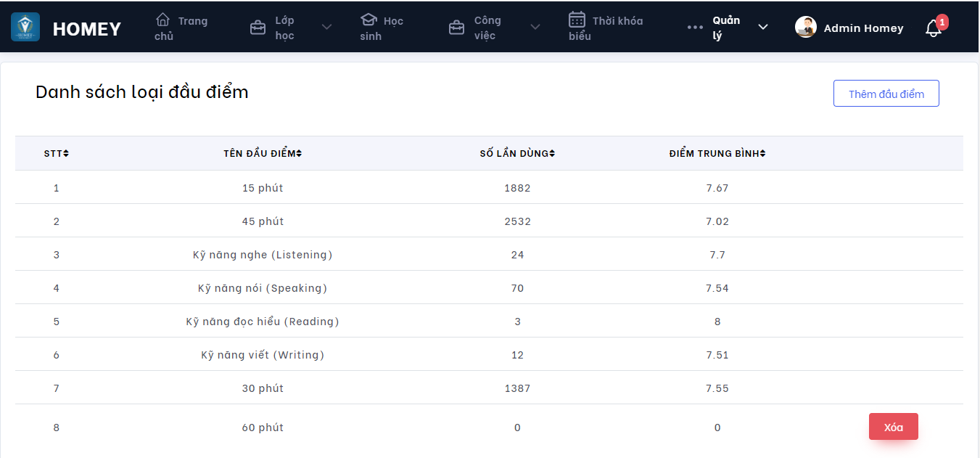Sort by Tên đầu điểm column
Viewport: 980px width, 458px height.
[263, 153]
